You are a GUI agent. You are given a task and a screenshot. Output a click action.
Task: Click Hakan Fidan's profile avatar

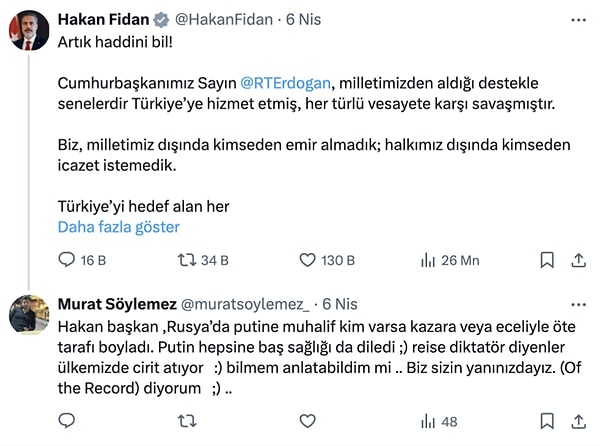[x=27, y=30]
